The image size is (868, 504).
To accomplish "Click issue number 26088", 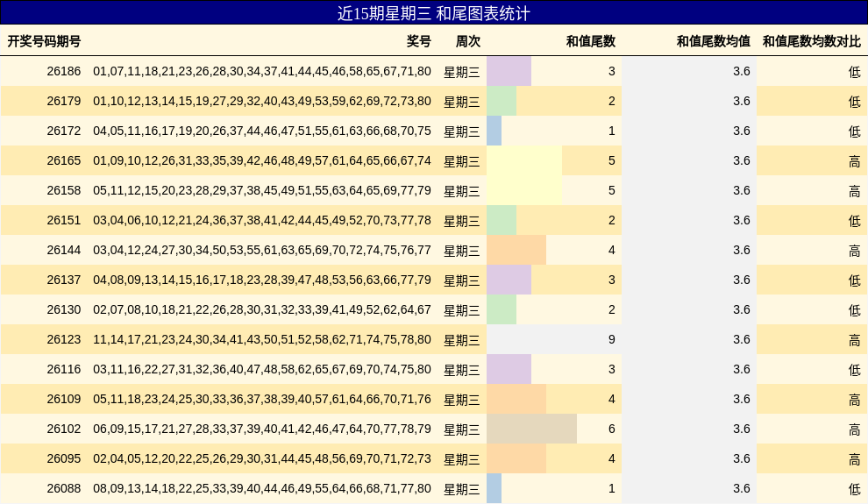I will pos(64,490).
